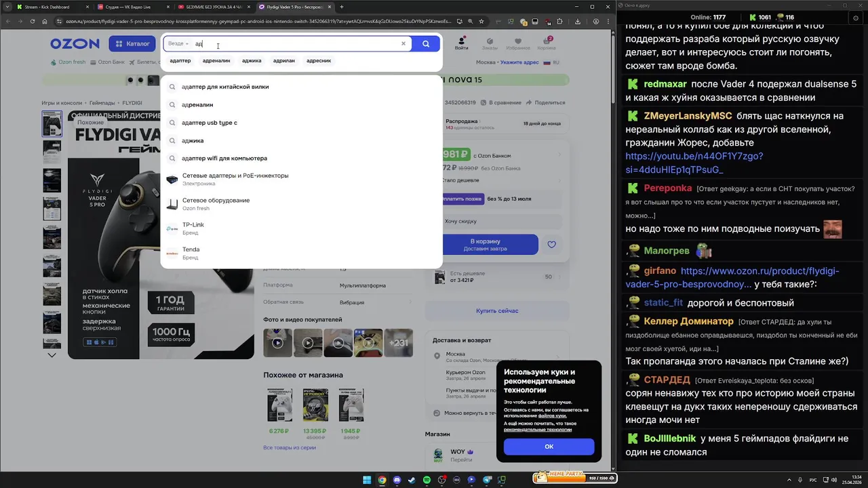Image resolution: width=868 pixels, height=488 pixels.
Task: Add product to favorites heart button
Action: pyautogui.click(x=551, y=245)
